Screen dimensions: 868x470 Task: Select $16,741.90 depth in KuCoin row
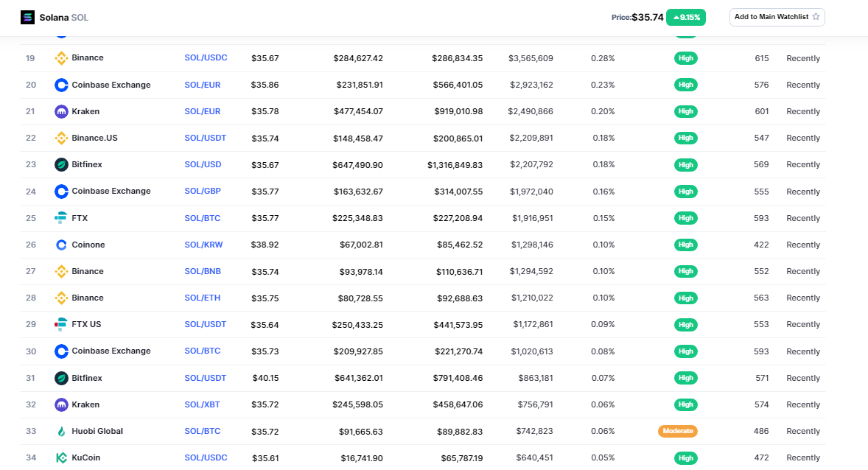click(x=362, y=458)
